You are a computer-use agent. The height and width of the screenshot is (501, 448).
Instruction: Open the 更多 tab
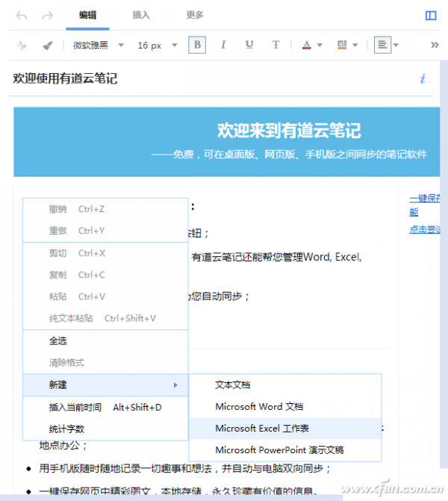coord(195,15)
